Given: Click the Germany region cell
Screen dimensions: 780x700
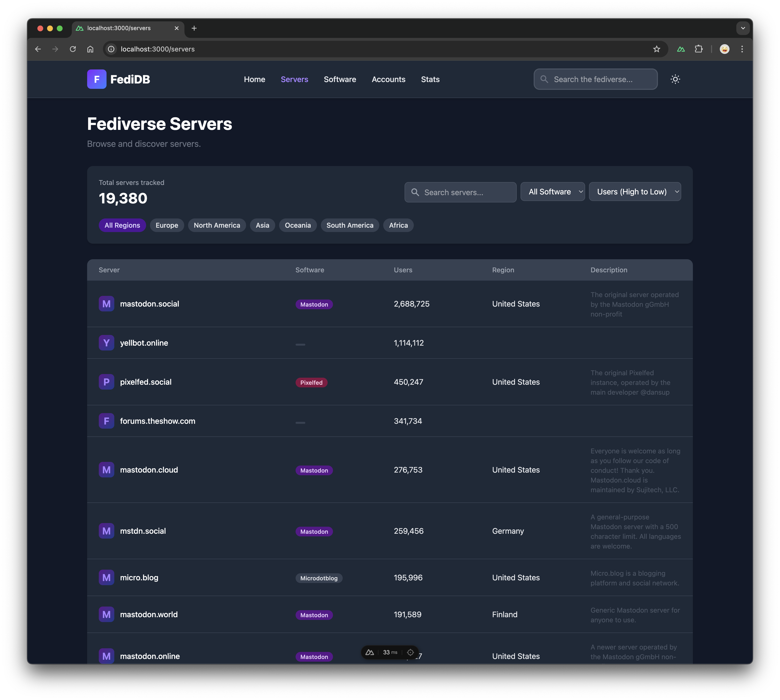Looking at the screenshot, I should tap(508, 531).
